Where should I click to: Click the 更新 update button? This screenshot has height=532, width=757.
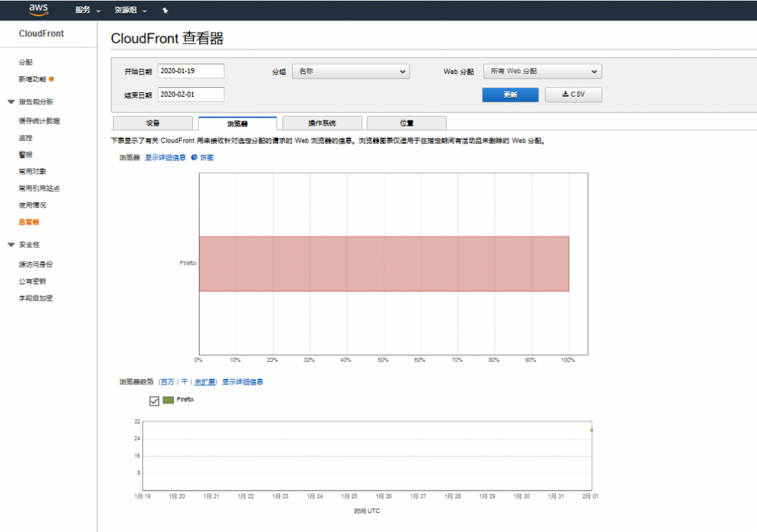(x=510, y=95)
